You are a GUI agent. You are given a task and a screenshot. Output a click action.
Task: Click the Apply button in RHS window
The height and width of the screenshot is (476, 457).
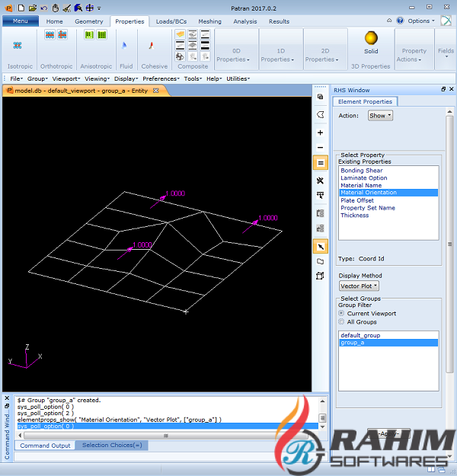tap(388, 434)
